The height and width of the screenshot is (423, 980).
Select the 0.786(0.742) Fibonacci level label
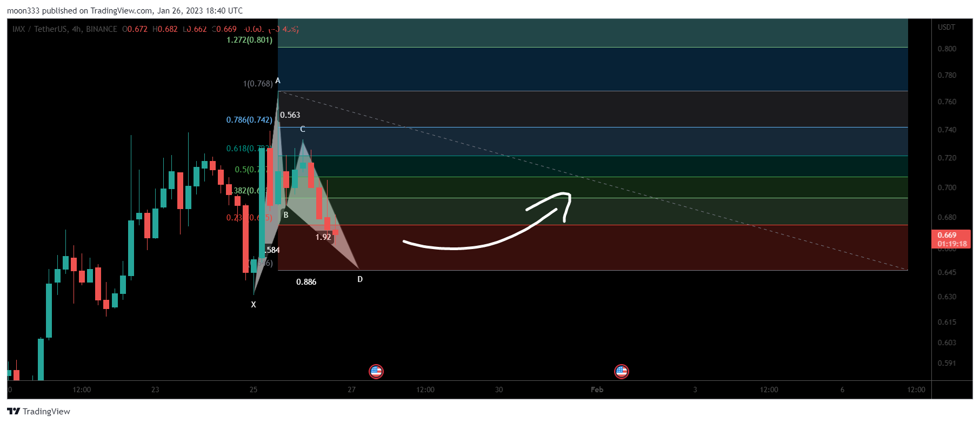(249, 120)
